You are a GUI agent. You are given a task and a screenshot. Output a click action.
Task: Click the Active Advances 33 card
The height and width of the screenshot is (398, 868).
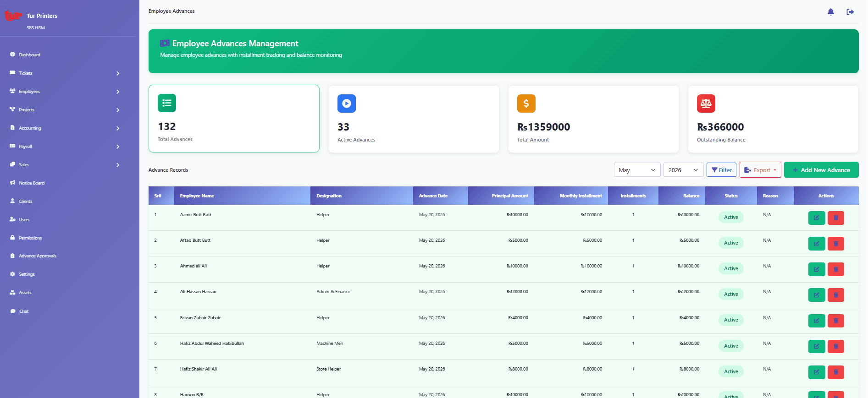click(x=414, y=119)
